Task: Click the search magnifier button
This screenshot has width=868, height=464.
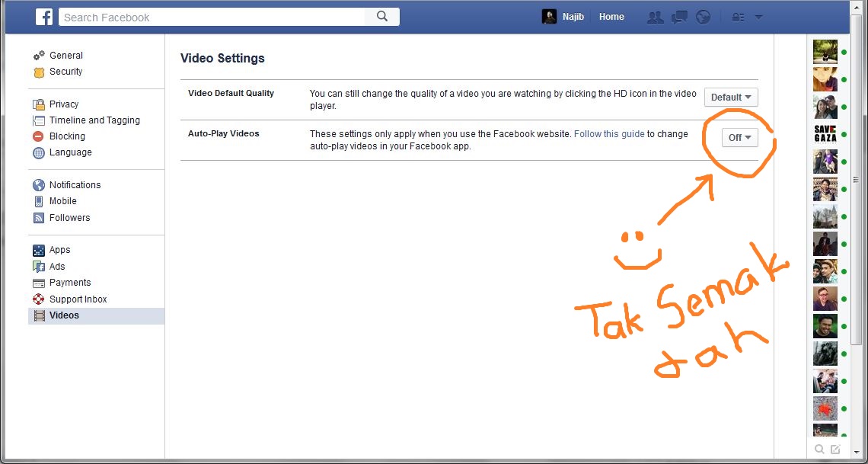Action: [382, 17]
